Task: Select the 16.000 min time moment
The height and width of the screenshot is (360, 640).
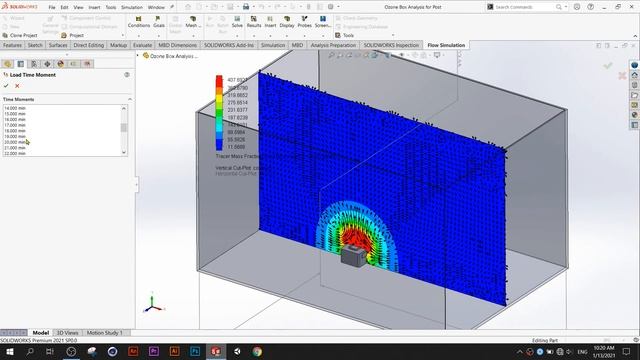Action: [x=15, y=120]
